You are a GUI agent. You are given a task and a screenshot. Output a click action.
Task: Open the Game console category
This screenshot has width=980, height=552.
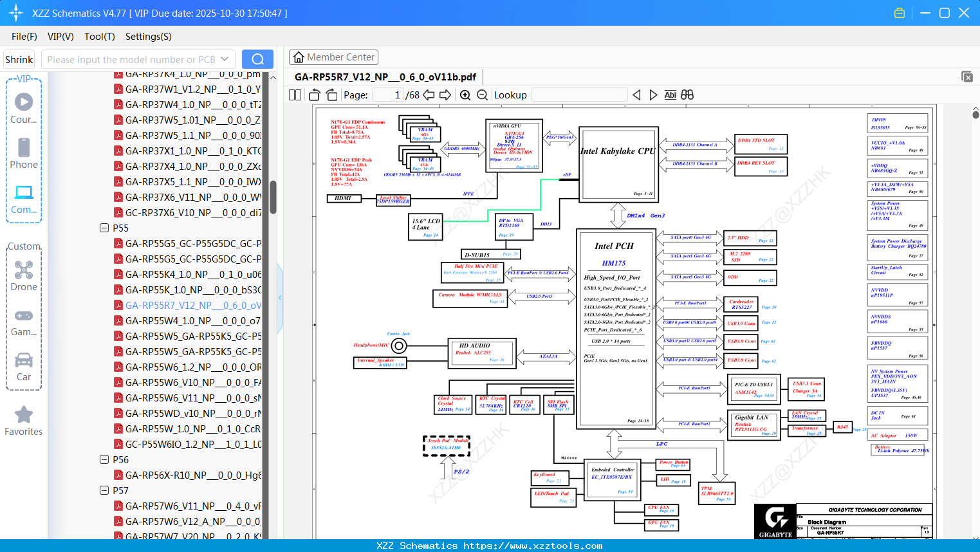(x=24, y=321)
